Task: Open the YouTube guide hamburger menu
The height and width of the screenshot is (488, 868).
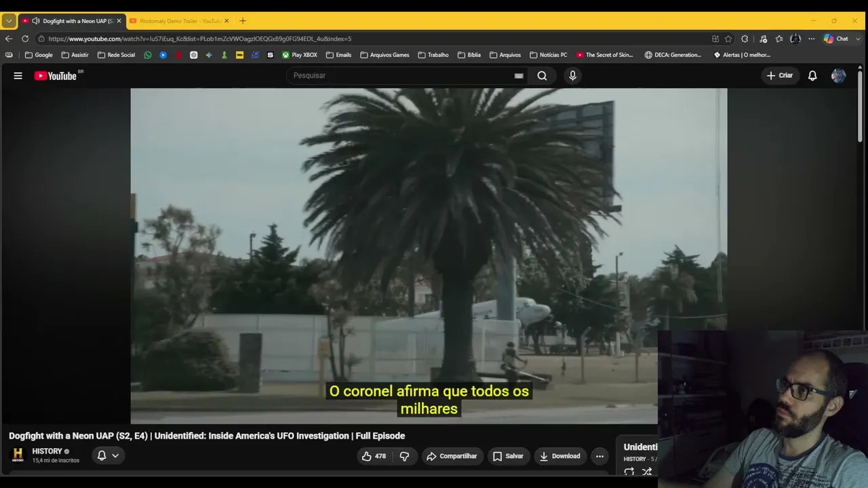Action: point(18,76)
